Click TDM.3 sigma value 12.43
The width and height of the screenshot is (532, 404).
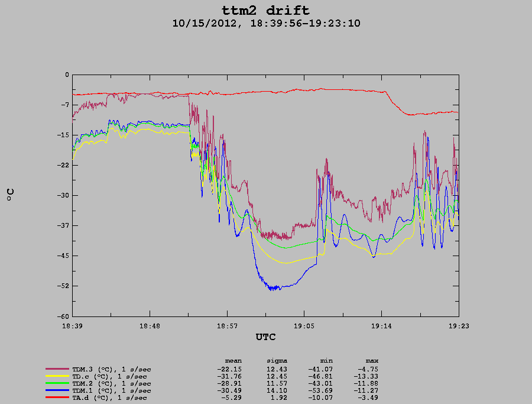pyautogui.click(x=277, y=369)
